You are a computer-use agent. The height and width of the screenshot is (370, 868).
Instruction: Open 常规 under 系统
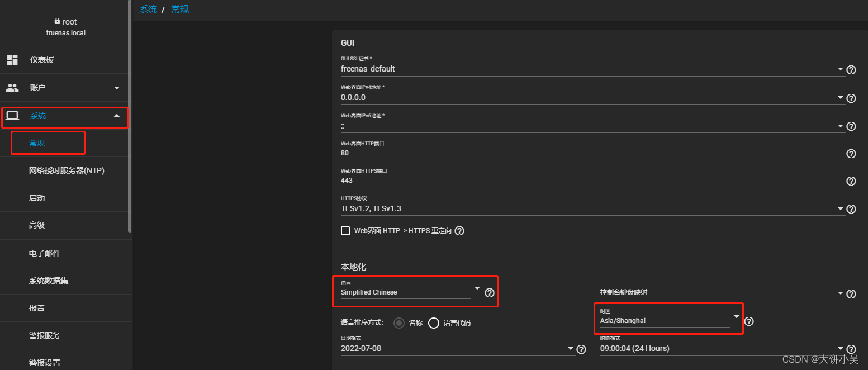pos(64,143)
